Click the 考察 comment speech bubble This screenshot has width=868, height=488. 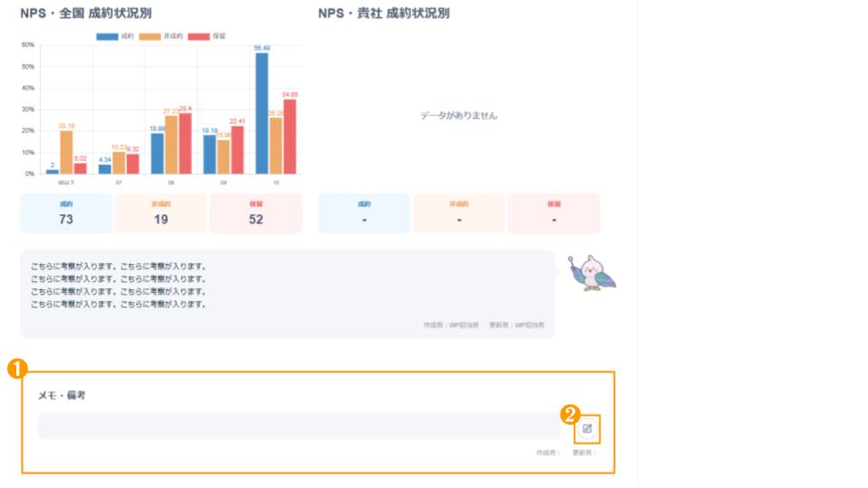(287, 294)
